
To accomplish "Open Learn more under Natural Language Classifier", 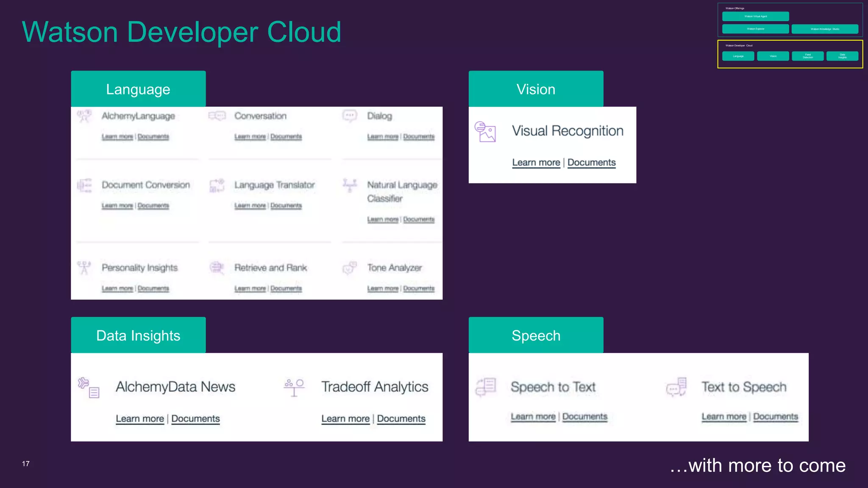I will tap(383, 219).
